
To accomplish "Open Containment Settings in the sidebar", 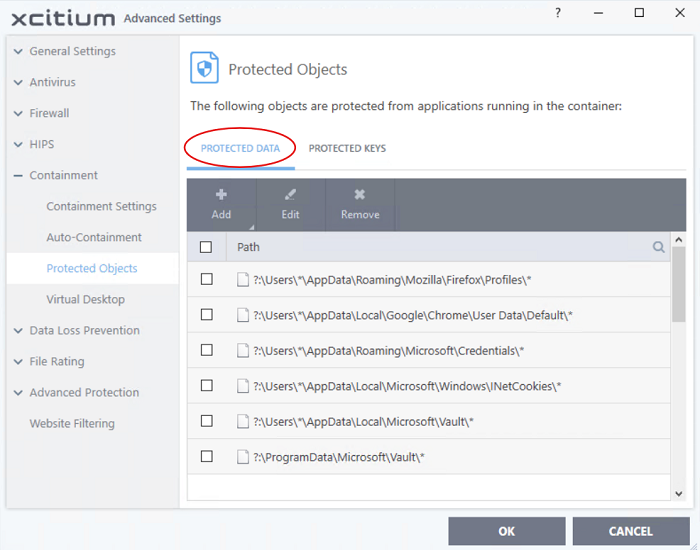I will [x=101, y=206].
